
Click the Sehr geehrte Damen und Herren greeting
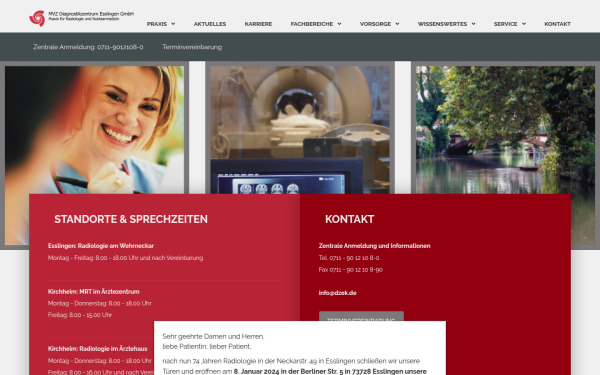point(213,336)
